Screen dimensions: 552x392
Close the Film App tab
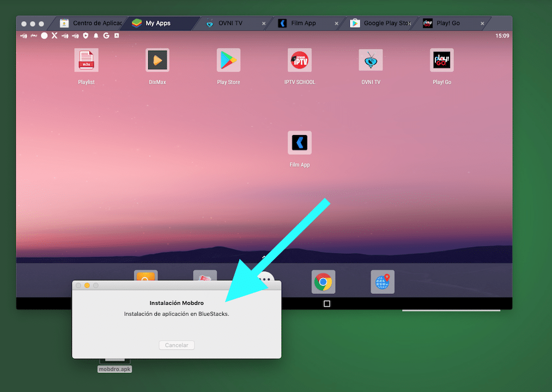click(x=336, y=23)
